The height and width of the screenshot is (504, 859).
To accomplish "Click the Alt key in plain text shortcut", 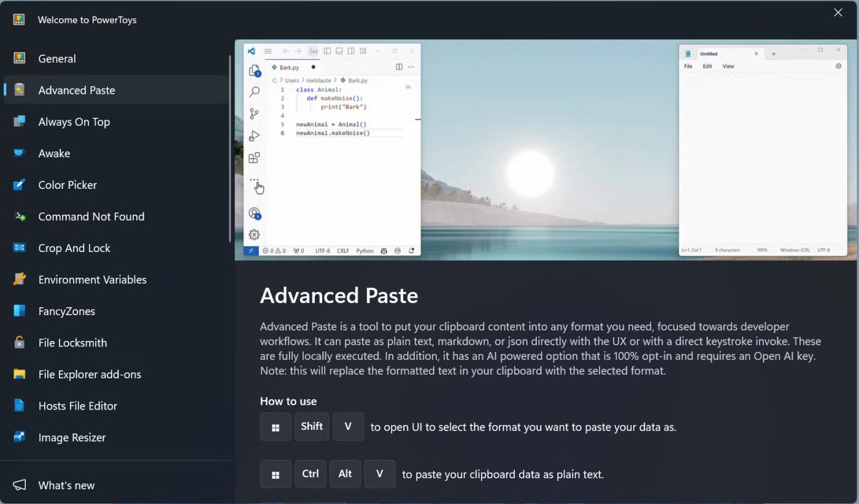I will 345,474.
